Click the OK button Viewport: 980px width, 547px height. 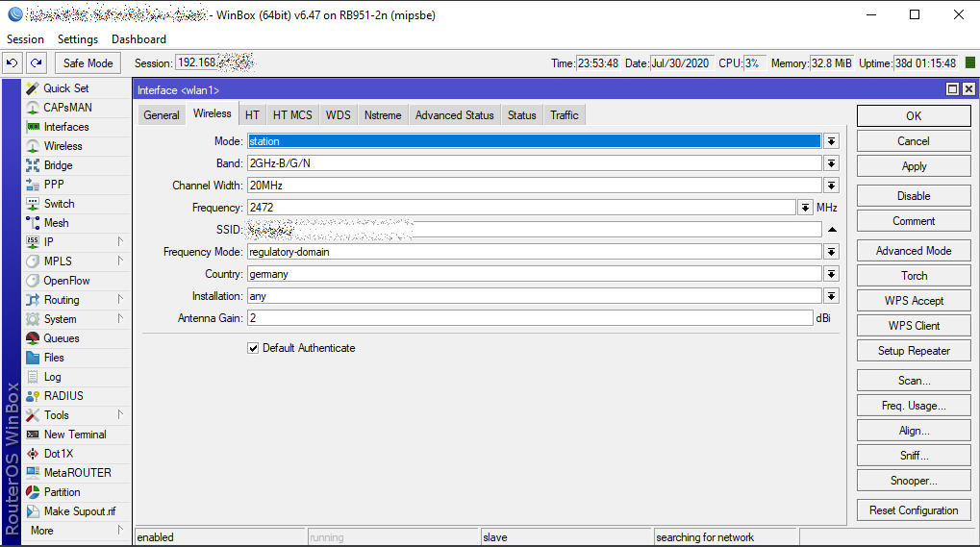pos(914,116)
